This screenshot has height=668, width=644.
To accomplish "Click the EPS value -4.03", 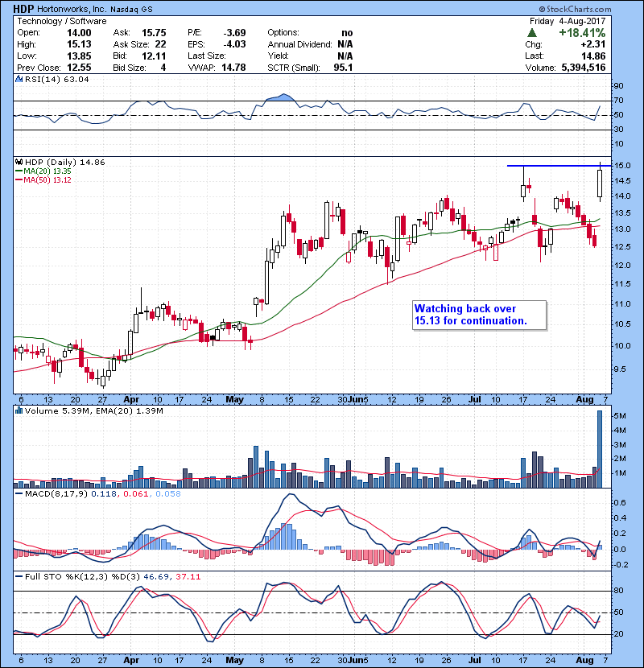I will (234, 44).
